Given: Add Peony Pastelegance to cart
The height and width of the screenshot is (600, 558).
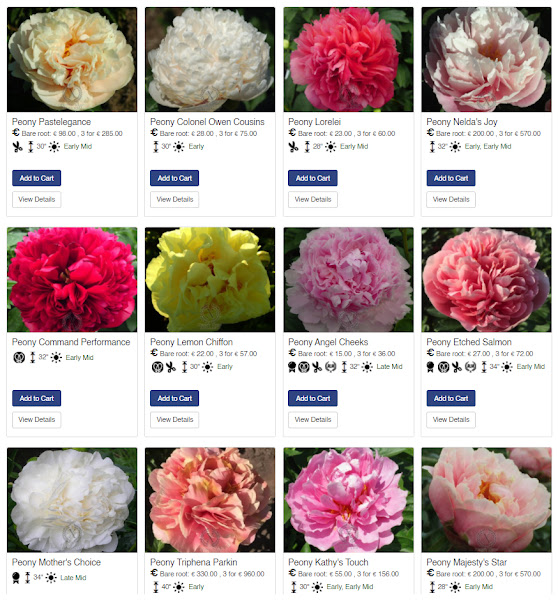Looking at the screenshot, I should (x=36, y=178).
